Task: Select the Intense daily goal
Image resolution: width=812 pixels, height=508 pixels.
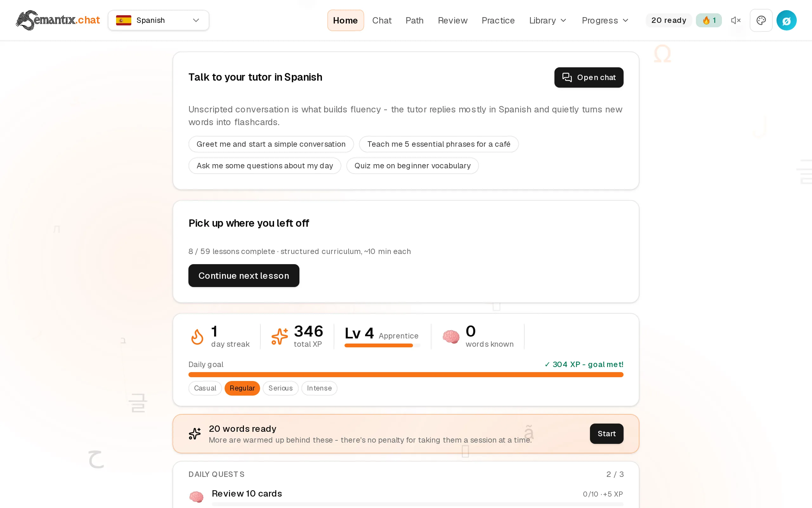Action: [x=319, y=388]
